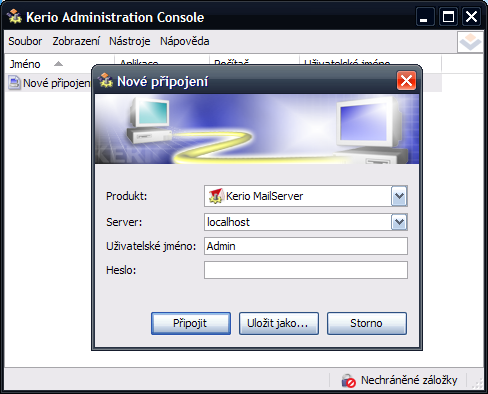This screenshot has width=488, height=394.
Task: Click the window resize grip in status bar
Action: click(x=478, y=383)
